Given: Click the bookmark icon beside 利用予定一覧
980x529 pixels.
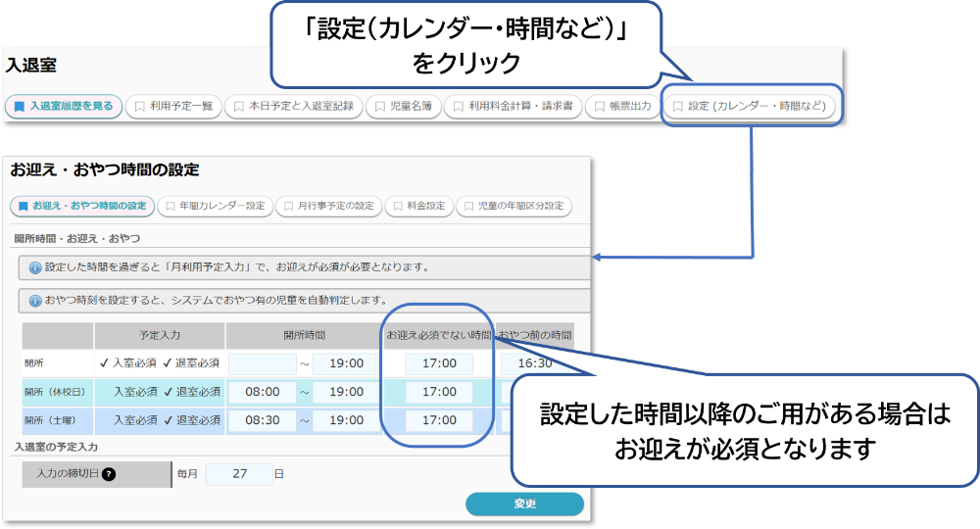Looking at the screenshot, I should click(140, 107).
